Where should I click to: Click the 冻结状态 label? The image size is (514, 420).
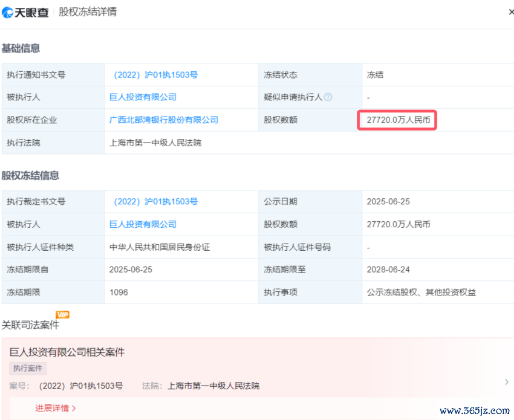click(x=281, y=75)
